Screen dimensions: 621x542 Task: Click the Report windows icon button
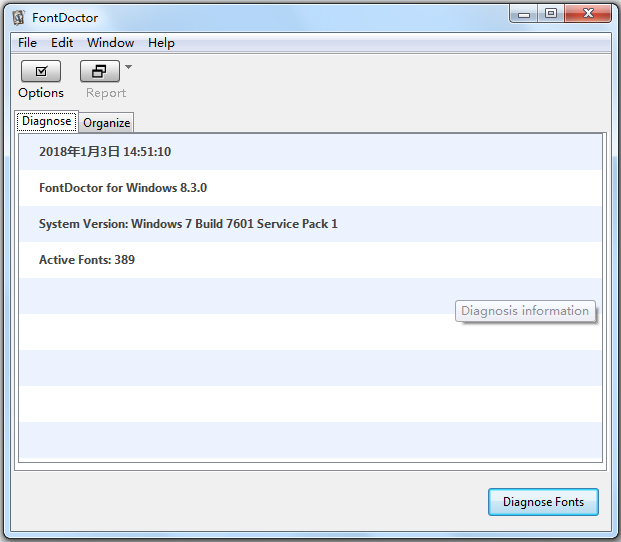(99, 71)
